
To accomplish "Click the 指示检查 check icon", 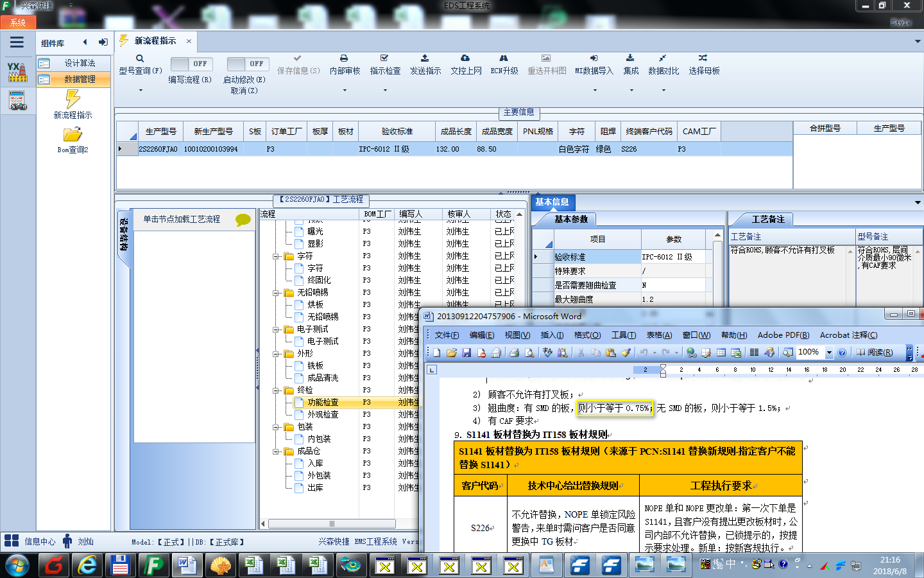I will 384,58.
